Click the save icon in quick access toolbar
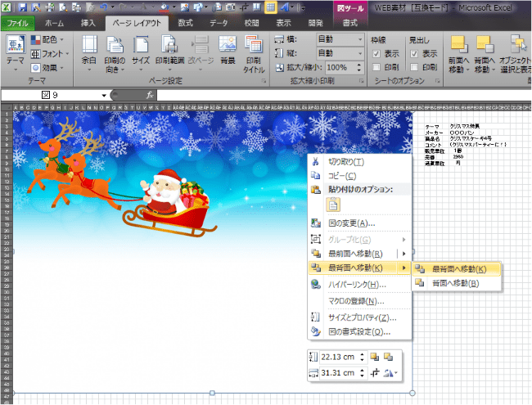The image size is (532, 405). [23, 7]
